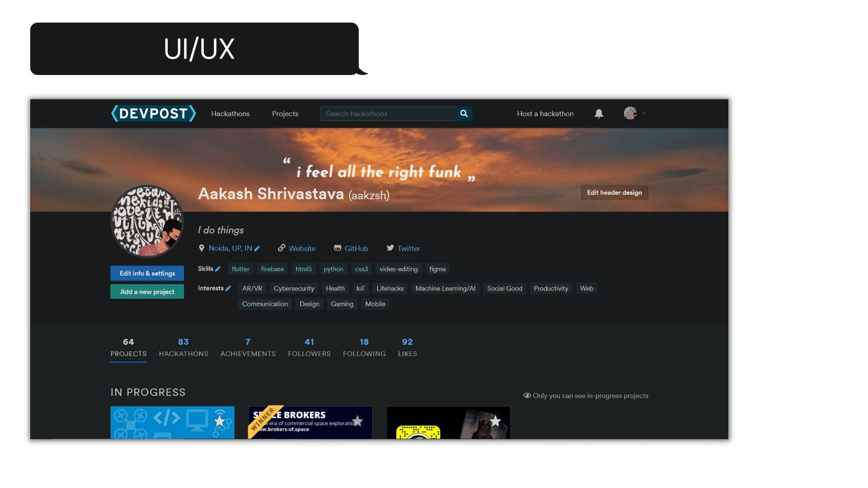Click the Edit header design button

[x=614, y=192]
